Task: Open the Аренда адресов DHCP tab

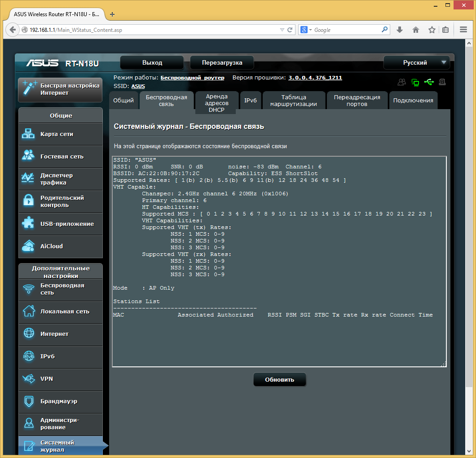Action: [216, 102]
